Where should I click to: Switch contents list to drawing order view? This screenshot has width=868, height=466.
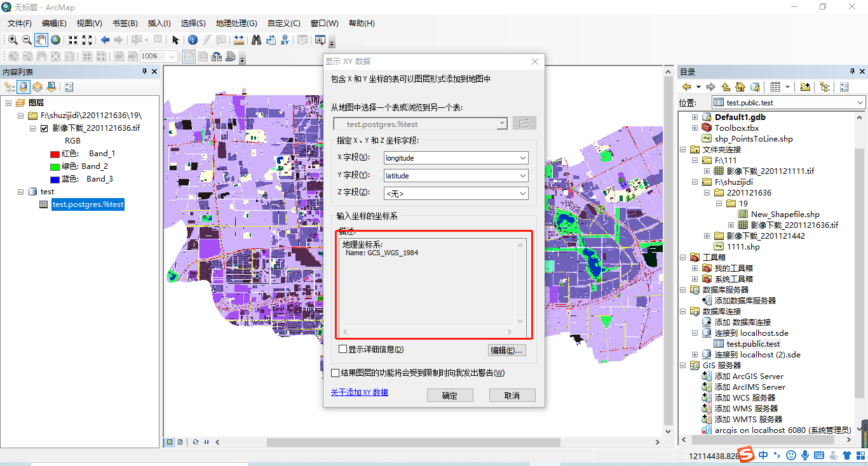tap(8, 87)
